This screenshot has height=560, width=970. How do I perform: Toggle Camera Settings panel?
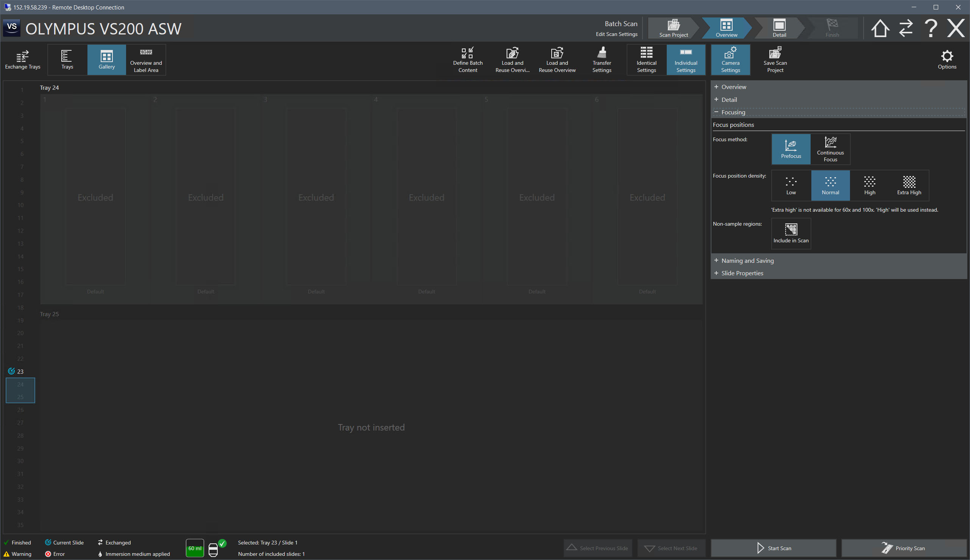pos(730,59)
